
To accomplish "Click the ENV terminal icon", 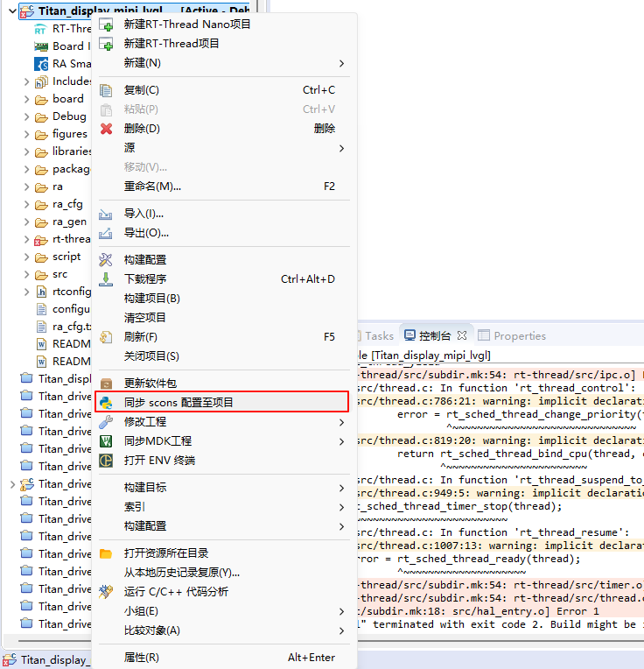I will tap(107, 461).
